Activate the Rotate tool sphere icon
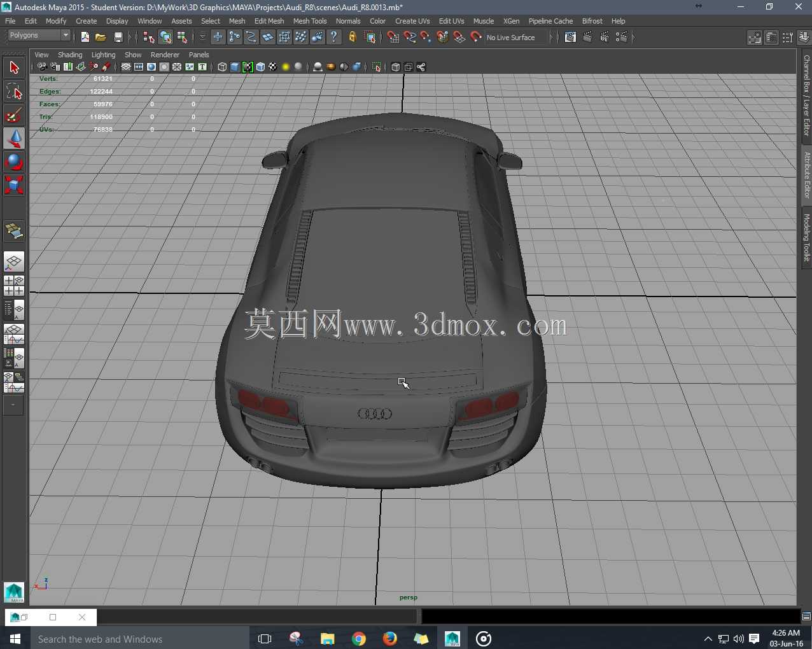Screen dimensions: 812x649 click(14, 162)
